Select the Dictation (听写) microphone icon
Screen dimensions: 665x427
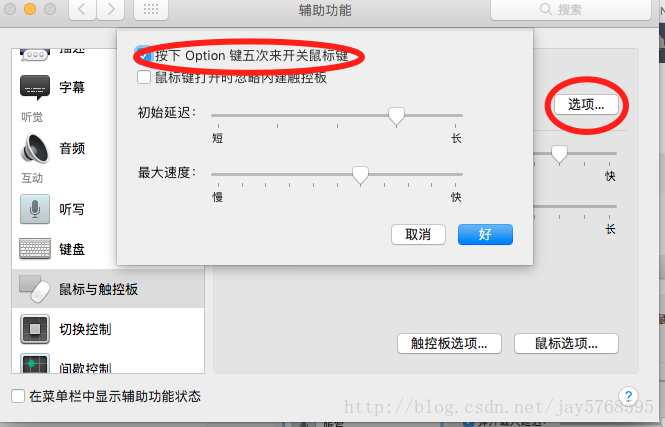[x=35, y=209]
